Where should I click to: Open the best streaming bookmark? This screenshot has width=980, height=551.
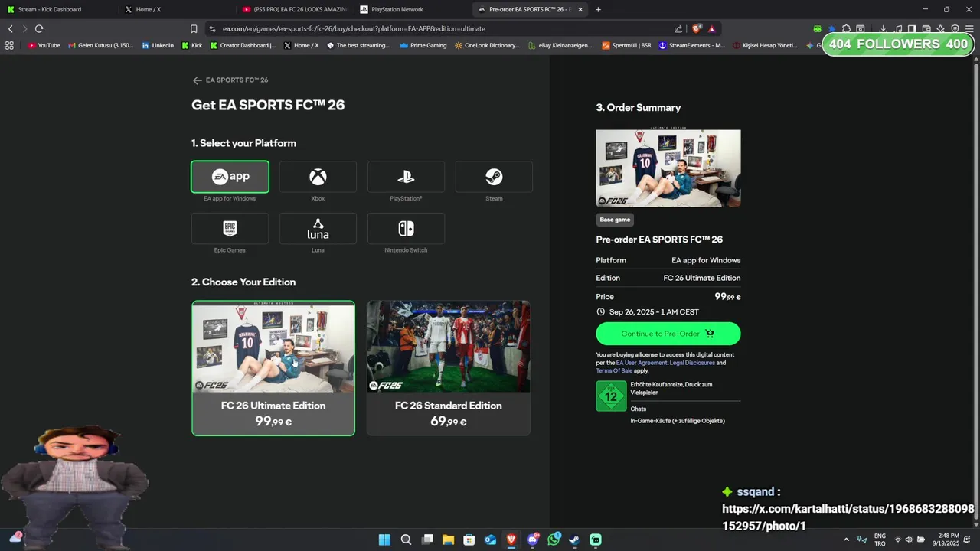(358, 45)
